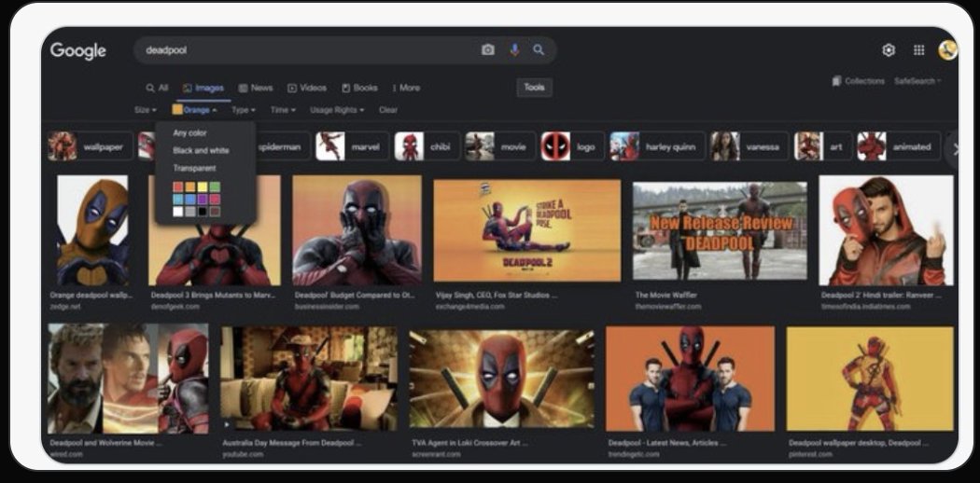Pick the black color swatch
Viewport: 980px width, 483px height.
tap(203, 212)
